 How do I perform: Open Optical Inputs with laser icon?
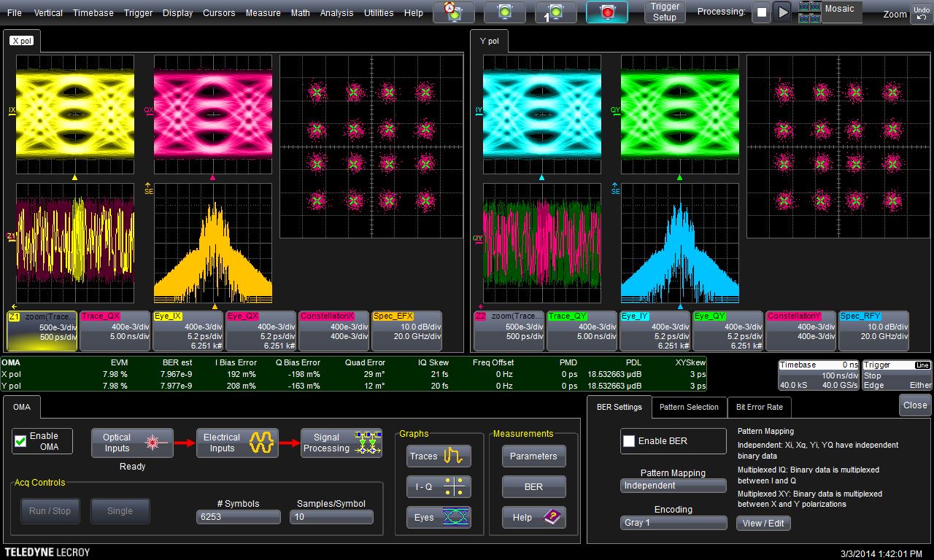click(132, 443)
